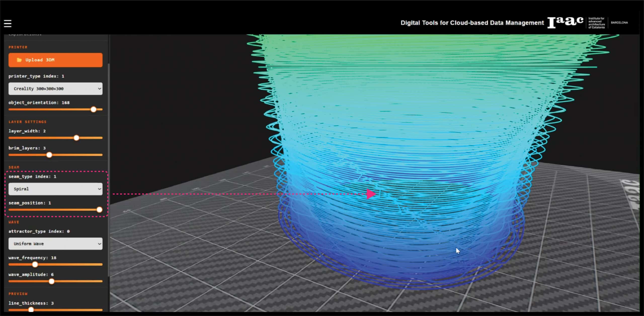Screen dimensions: 644x316
Task: Click the folder icon on Upload button
Action: coord(19,60)
